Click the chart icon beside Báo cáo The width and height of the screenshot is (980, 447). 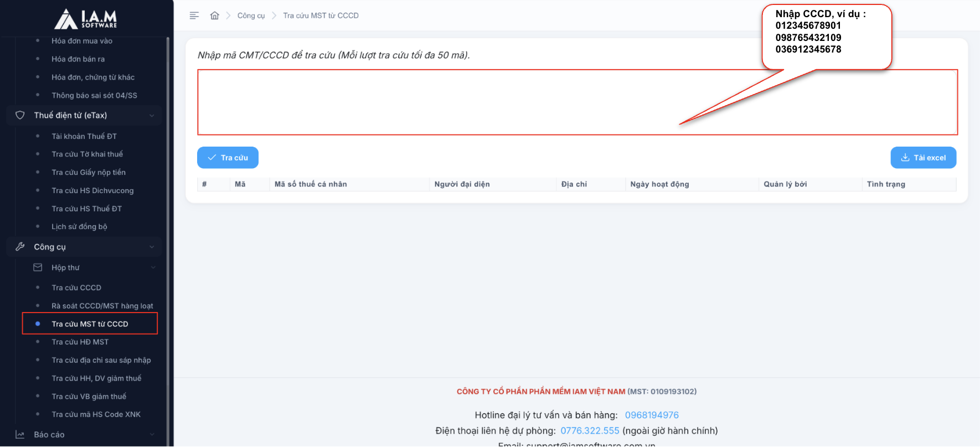[20, 435]
